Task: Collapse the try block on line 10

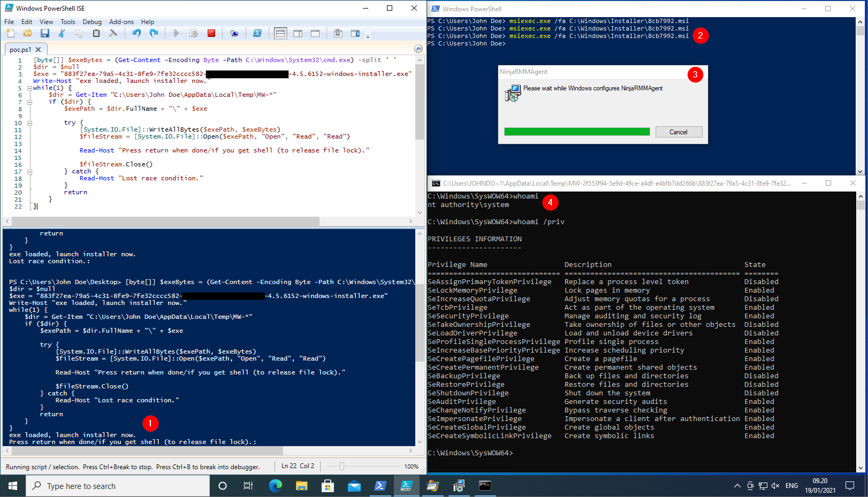Action: pyautogui.click(x=30, y=123)
